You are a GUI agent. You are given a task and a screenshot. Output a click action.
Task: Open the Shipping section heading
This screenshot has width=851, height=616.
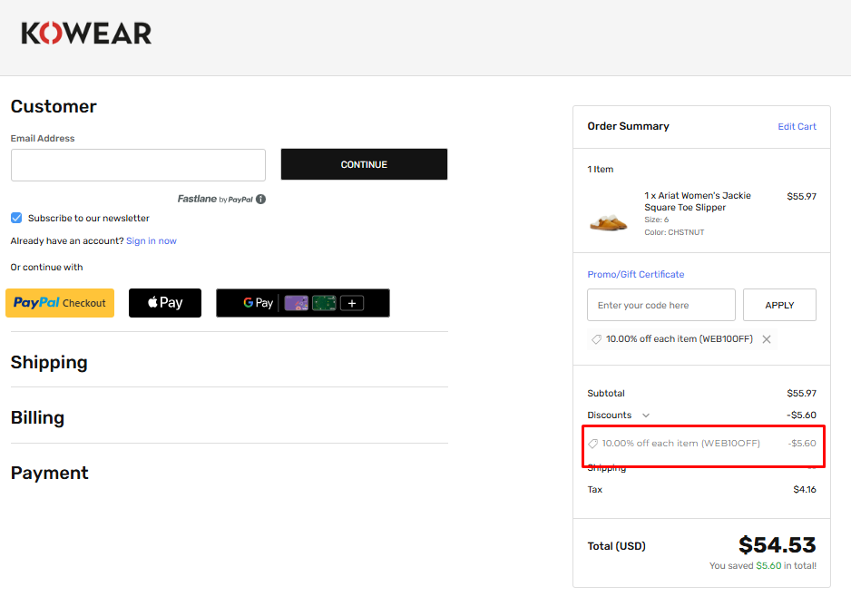(x=49, y=362)
